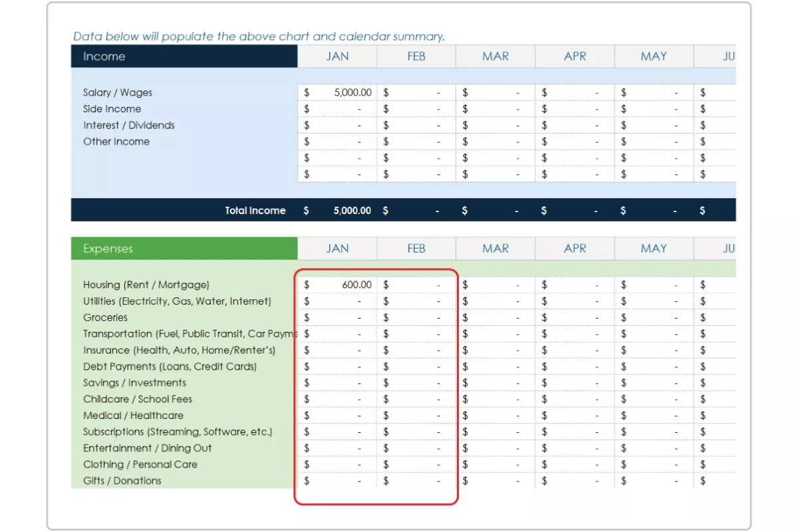Viewport: 798px width, 532px height.
Task: Select the JAN column header in Income section
Action: click(x=336, y=57)
